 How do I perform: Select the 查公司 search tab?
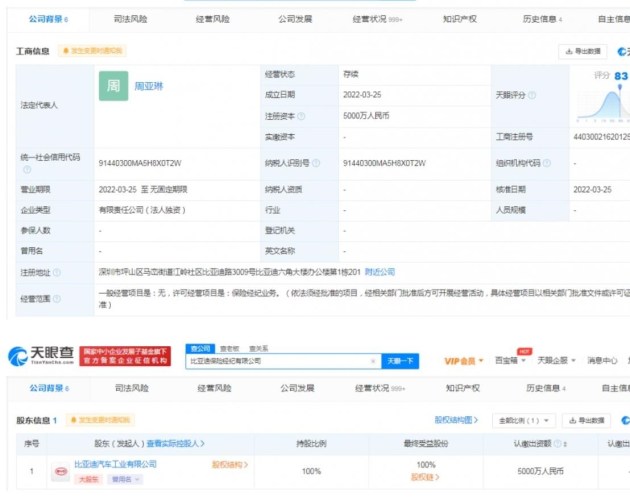click(x=200, y=348)
